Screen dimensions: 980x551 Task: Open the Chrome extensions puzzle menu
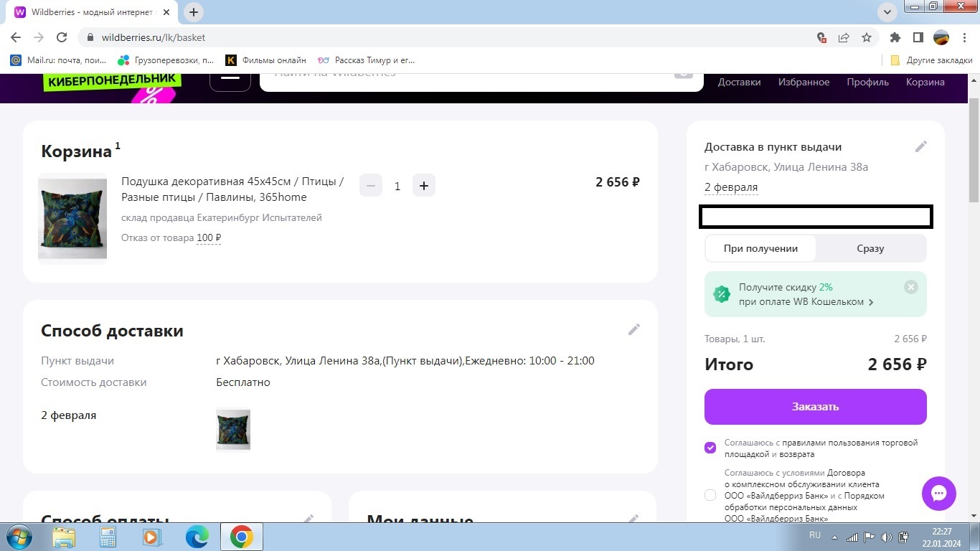pyautogui.click(x=895, y=37)
